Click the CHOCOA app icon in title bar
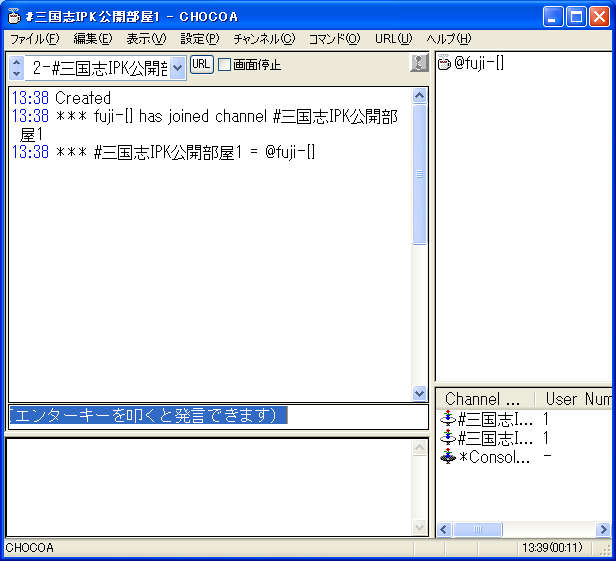This screenshot has height=561, width=616. coord(13,16)
